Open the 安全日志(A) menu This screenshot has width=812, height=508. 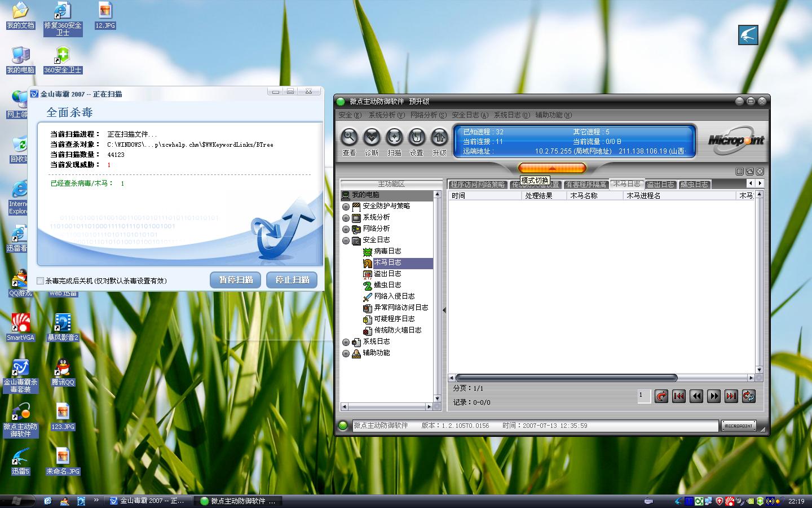[470, 115]
